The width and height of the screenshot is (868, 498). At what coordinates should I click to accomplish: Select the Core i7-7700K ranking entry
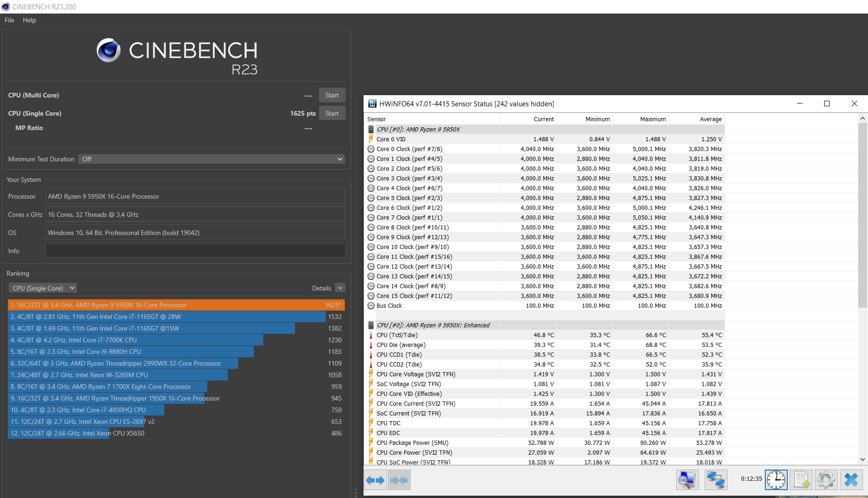click(x=176, y=340)
